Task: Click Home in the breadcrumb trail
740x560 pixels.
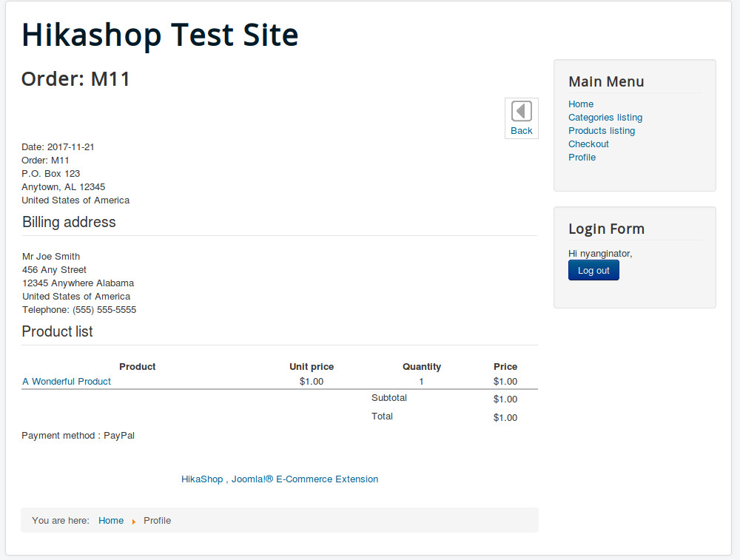Action: point(111,521)
